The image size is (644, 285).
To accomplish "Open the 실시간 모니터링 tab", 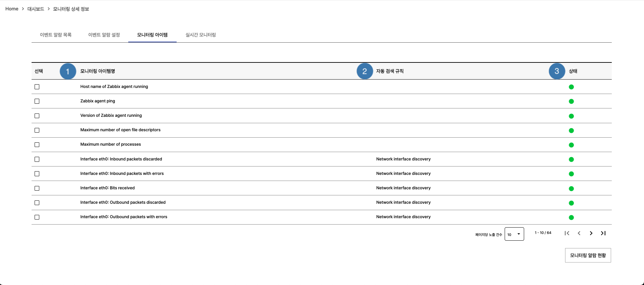I will 200,35.
